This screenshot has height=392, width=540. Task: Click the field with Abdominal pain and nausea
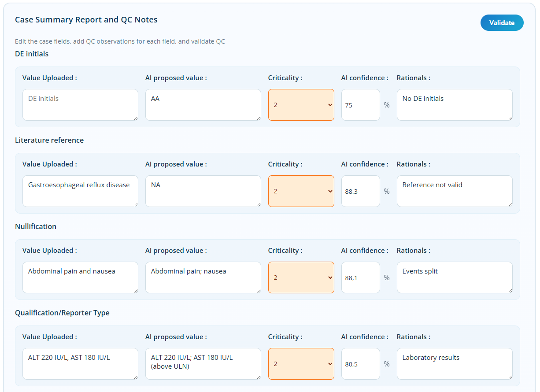point(80,277)
